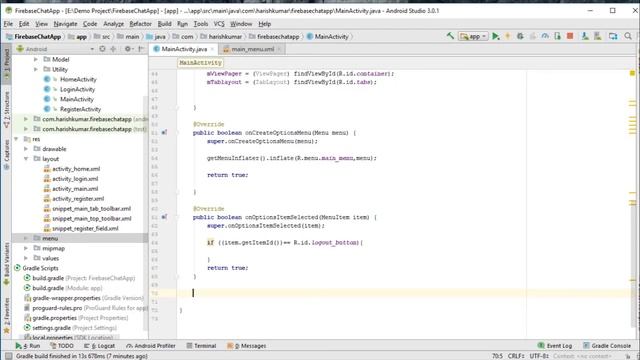Screen dimensions: 640x360
Task: Open the Project panel gear settings
Action: tap(128, 49)
